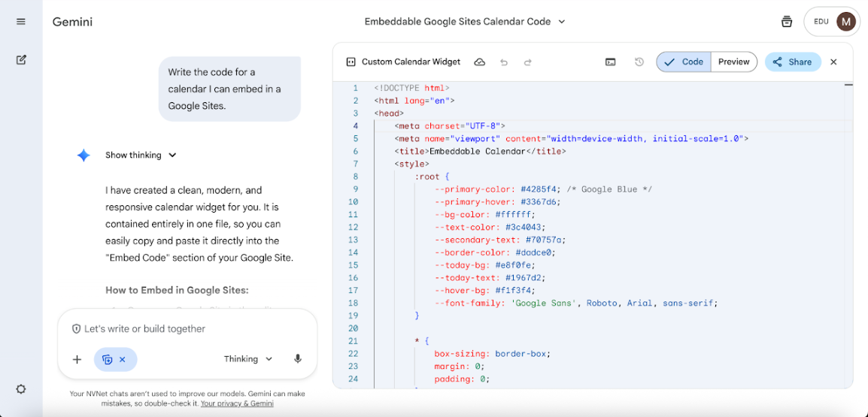Image resolution: width=868 pixels, height=417 pixels.
Task: Open settings gear in left sidebar
Action: coord(21,389)
